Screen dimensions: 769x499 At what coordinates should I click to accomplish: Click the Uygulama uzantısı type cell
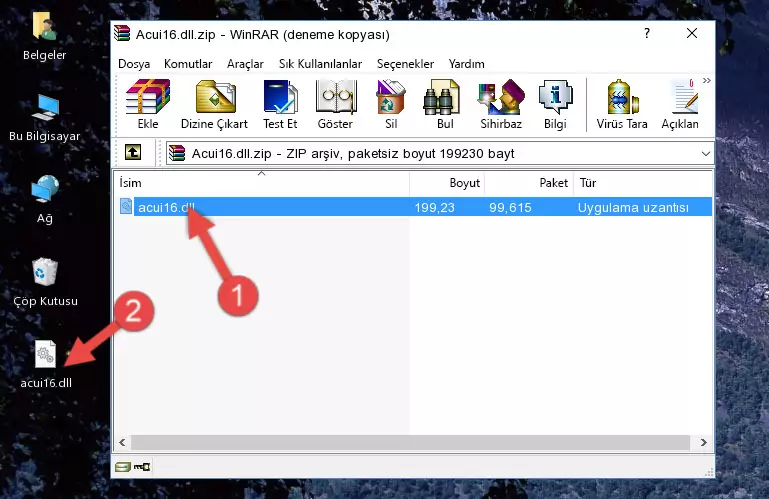tap(633, 208)
